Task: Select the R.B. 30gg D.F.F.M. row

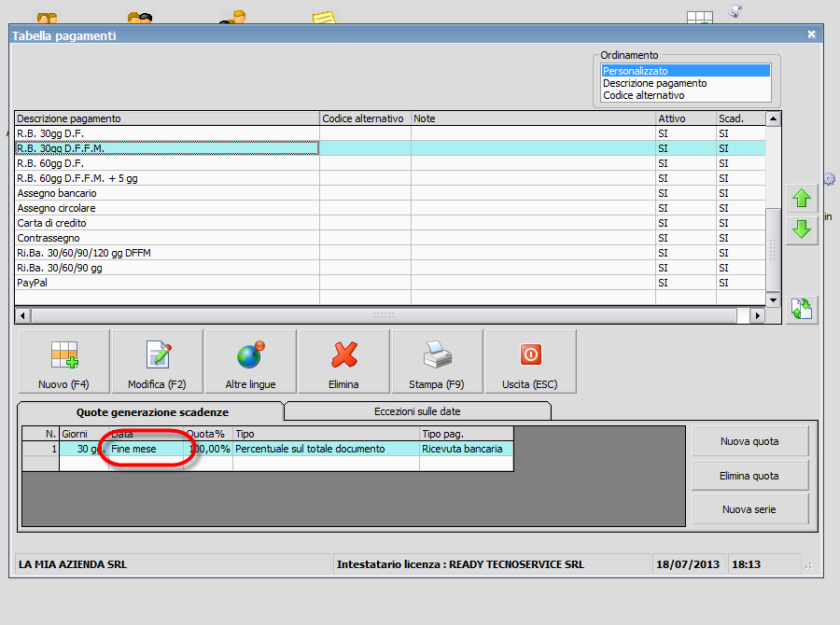Action: click(390, 148)
